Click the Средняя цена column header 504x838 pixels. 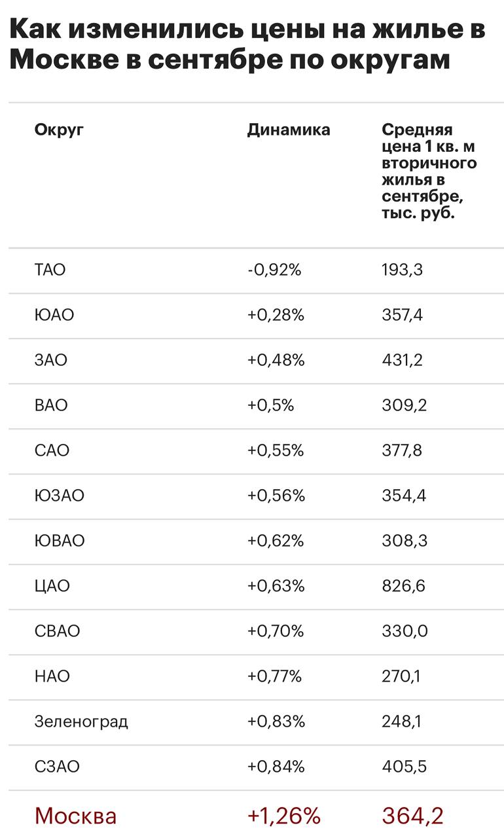tap(429, 172)
